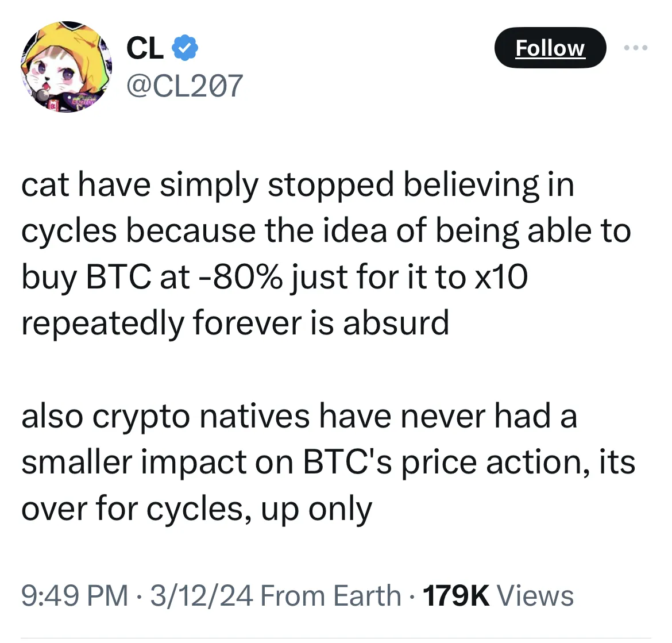The width and height of the screenshot is (672, 643).
Task: Open tweet details via the 9:49 PM timestamp
Action: [x=75, y=595]
